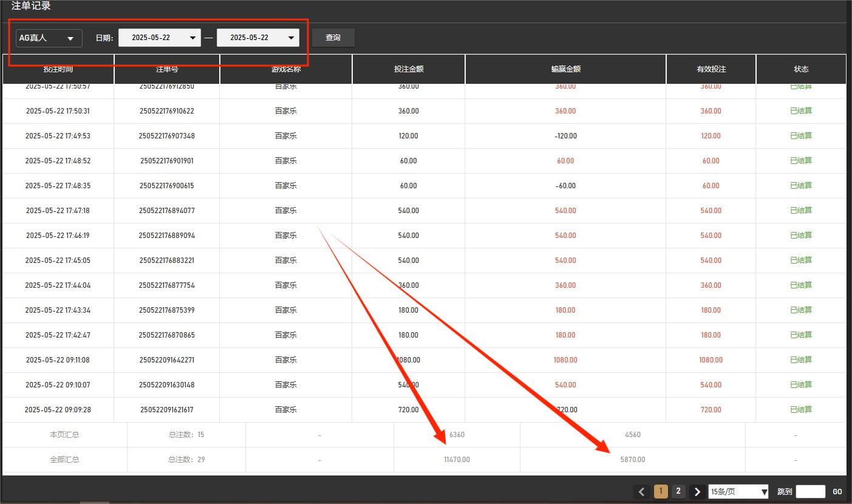Expand the end date 2025-05-22 picker

pyautogui.click(x=257, y=38)
